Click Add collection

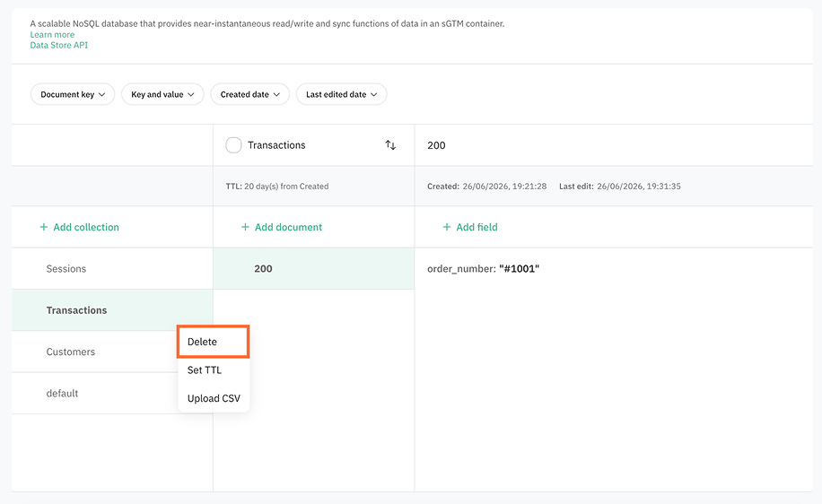pos(80,227)
